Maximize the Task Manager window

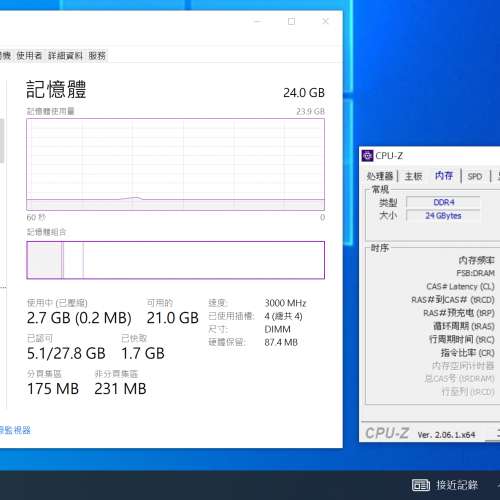291,21
